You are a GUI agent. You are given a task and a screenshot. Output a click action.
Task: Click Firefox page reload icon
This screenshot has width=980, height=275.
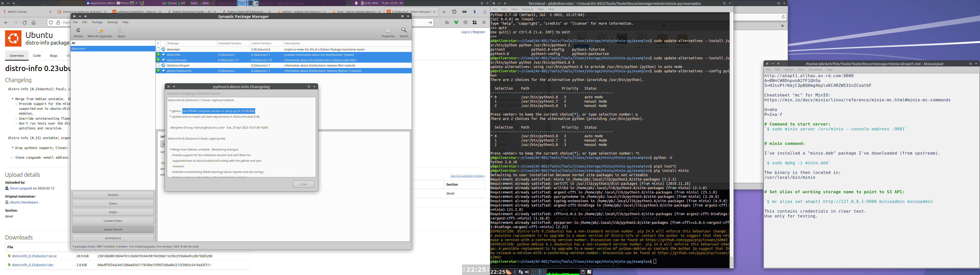click(24, 23)
